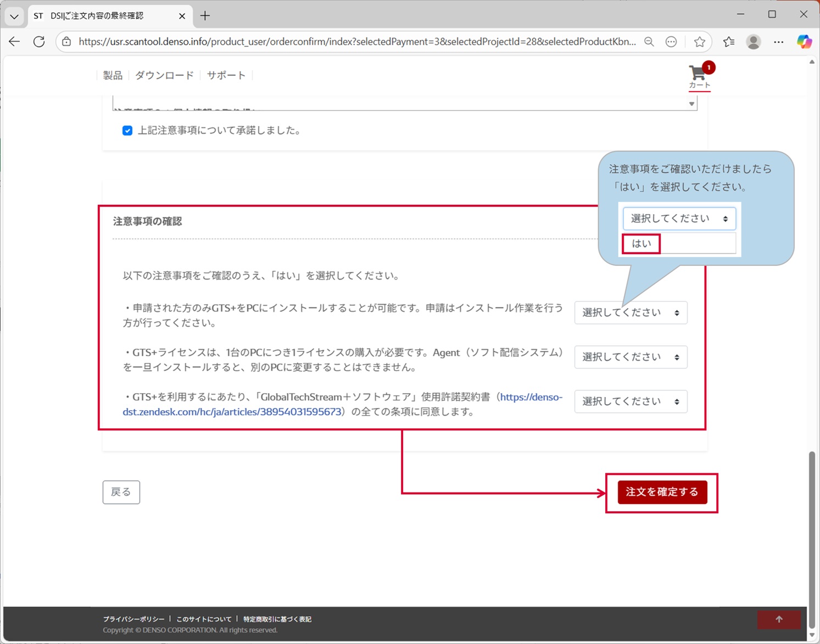This screenshot has height=644, width=820.
Task: Click the 戻る button
Action: click(121, 492)
